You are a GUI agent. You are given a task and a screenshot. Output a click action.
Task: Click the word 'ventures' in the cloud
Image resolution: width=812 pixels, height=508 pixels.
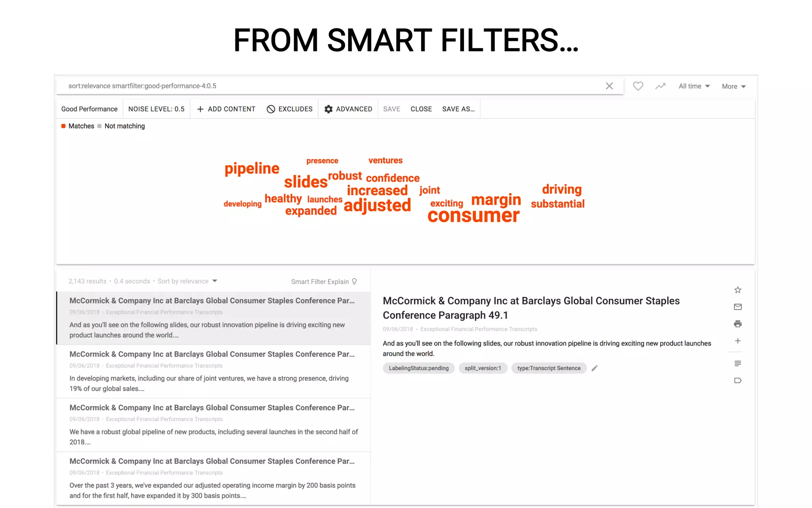385,160
